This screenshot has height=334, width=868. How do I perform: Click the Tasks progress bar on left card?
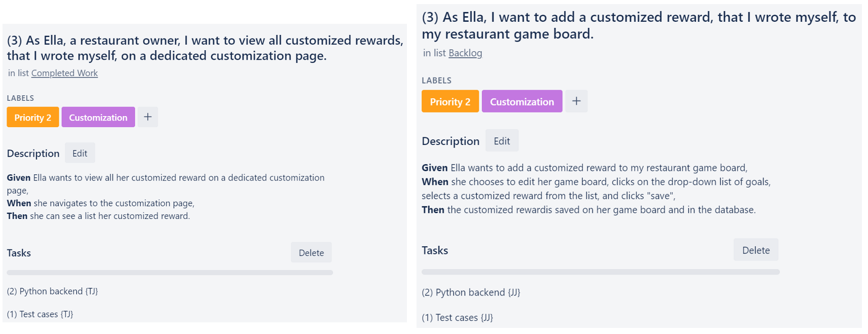[170, 273]
